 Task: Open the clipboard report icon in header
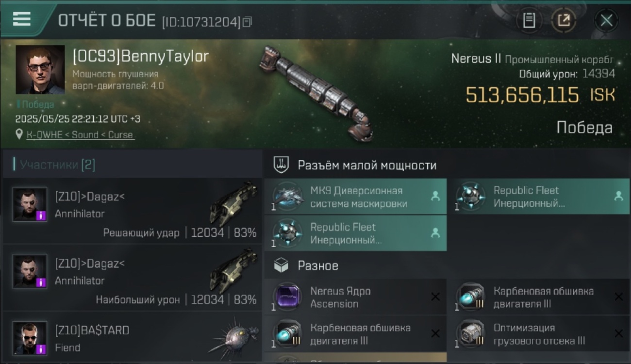(x=529, y=20)
